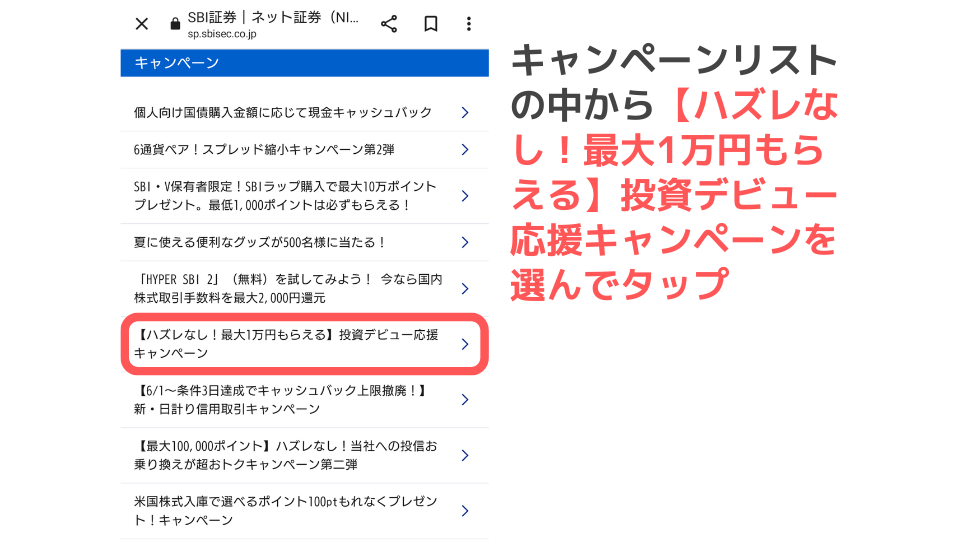
Task: Open HYPER SBI 2 campaign entry
Action: [304, 288]
